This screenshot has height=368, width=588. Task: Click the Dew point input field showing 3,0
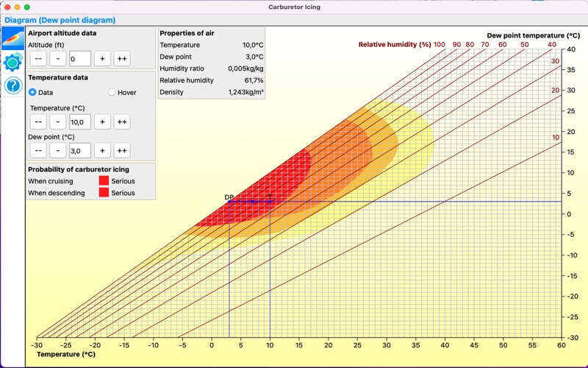tap(80, 151)
